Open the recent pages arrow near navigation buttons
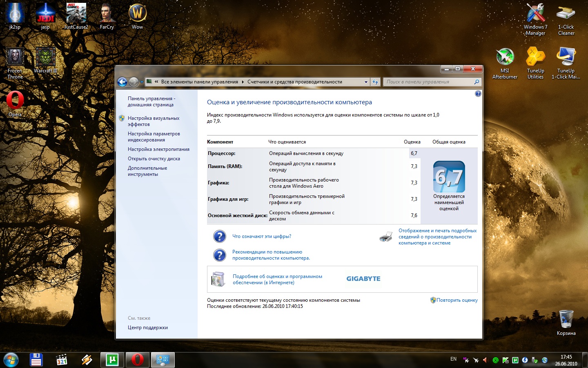 point(142,82)
